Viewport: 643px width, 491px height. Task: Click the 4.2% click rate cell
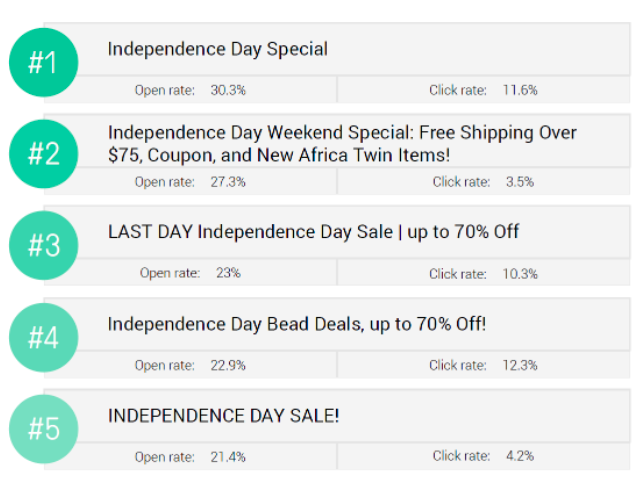click(x=520, y=456)
